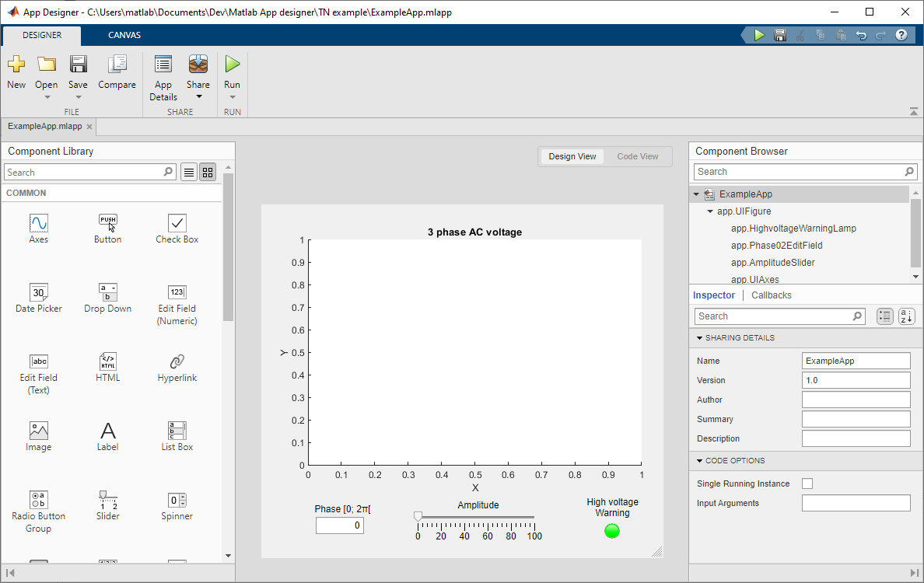The height and width of the screenshot is (583, 924).
Task: Open the Canvas ribbon tab
Action: 124,35
